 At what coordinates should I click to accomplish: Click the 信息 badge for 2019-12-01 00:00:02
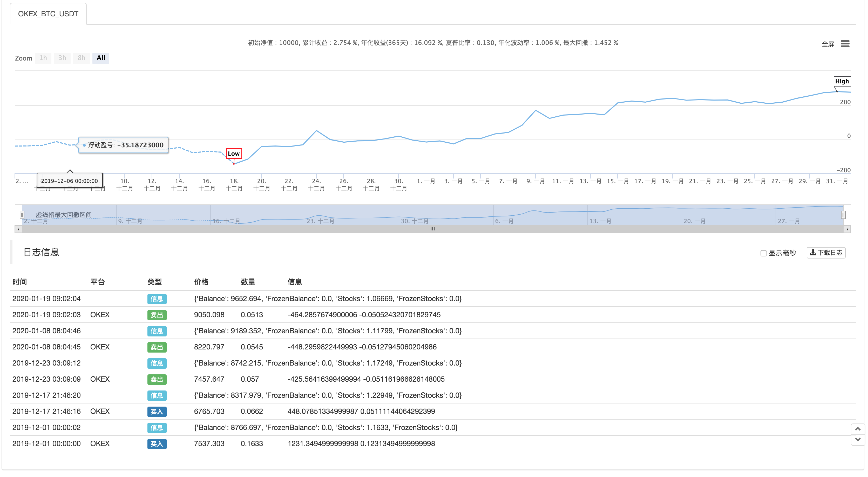[157, 428]
